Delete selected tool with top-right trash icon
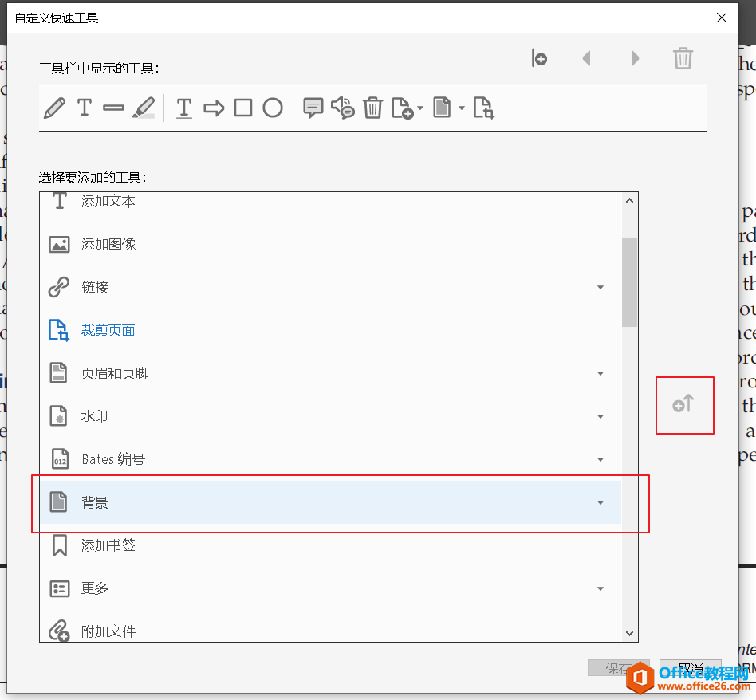Image resolution: width=756 pixels, height=700 pixels. [683, 58]
